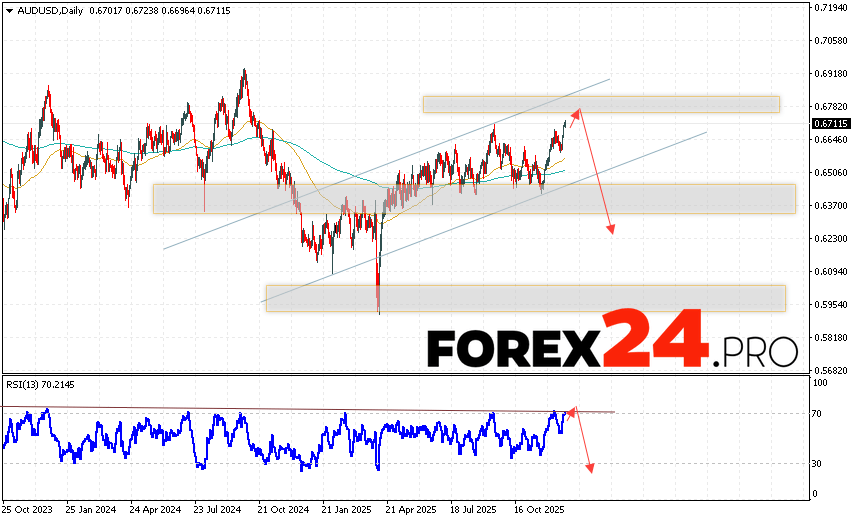Select the lowest gray support zone rectangle
Viewport: 855px width, 521px height.
[525, 298]
